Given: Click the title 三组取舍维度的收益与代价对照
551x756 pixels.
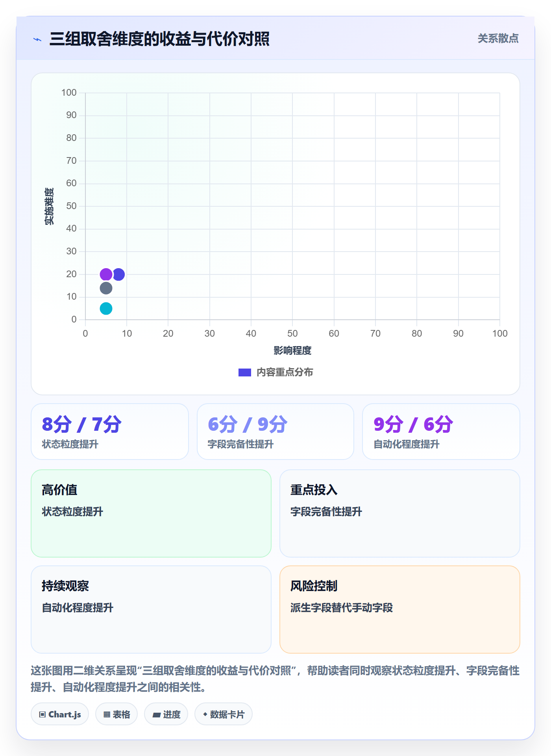Looking at the screenshot, I should 159,39.
